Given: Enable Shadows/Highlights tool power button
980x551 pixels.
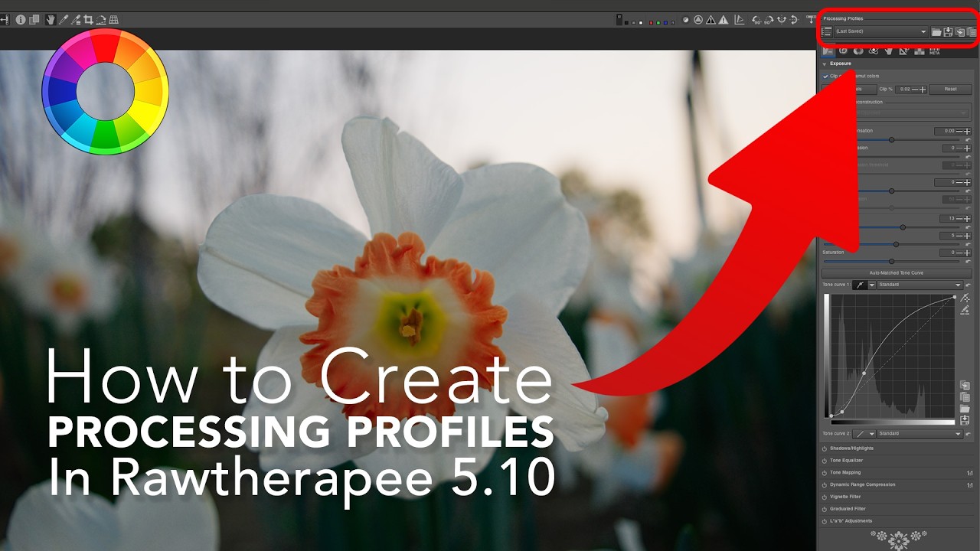Looking at the screenshot, I should click(825, 448).
